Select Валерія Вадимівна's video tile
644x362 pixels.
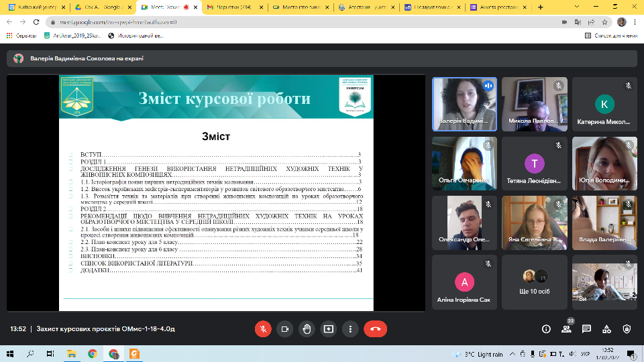pos(464,104)
